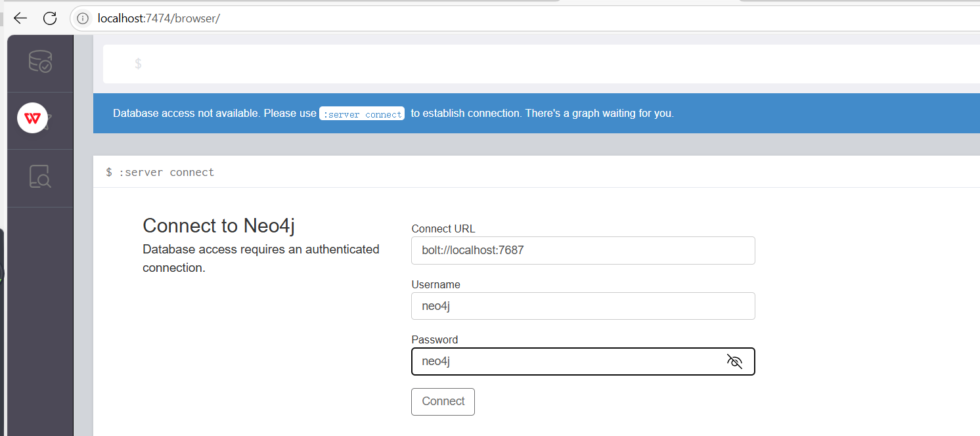The image size is (980, 436).
Task: View site information icon in address bar
Action: (82, 18)
